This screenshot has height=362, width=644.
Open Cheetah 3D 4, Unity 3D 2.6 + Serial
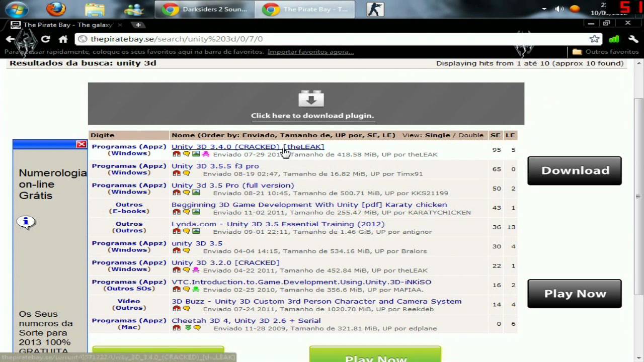tap(246, 320)
